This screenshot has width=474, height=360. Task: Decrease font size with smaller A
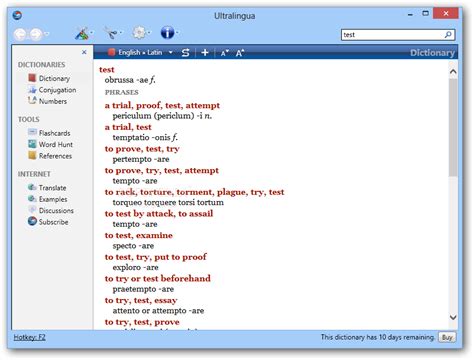point(225,53)
